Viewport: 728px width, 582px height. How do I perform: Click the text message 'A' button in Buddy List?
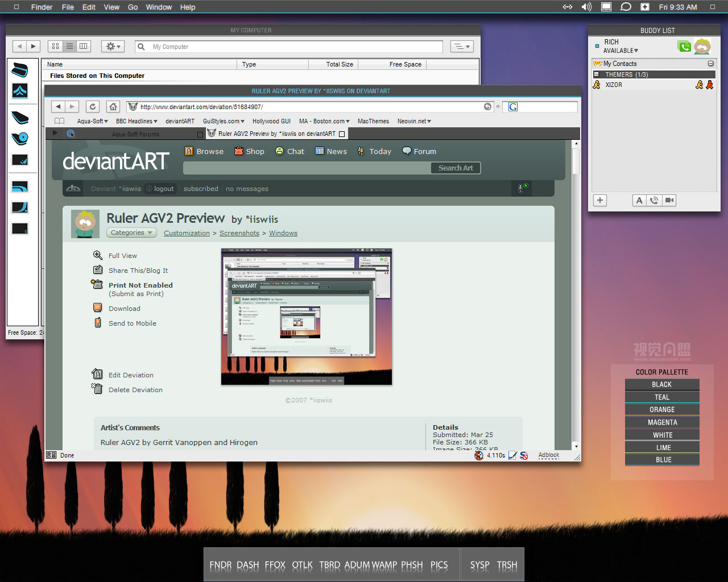pyautogui.click(x=639, y=200)
